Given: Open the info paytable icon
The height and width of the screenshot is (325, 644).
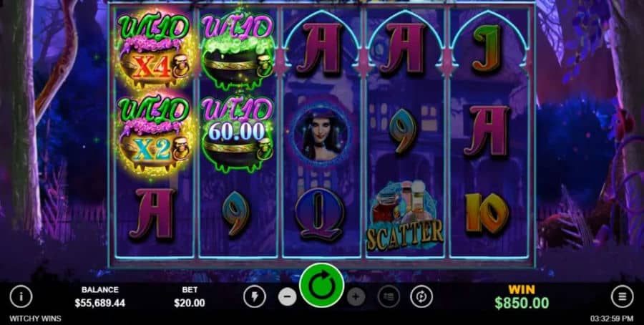Looking at the screenshot, I should 21,296.
